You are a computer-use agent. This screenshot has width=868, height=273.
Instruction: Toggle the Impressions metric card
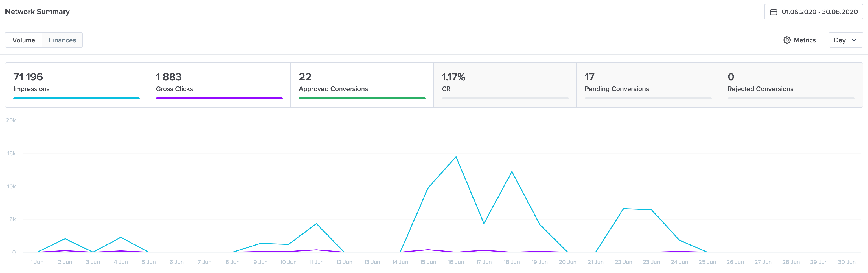76,83
